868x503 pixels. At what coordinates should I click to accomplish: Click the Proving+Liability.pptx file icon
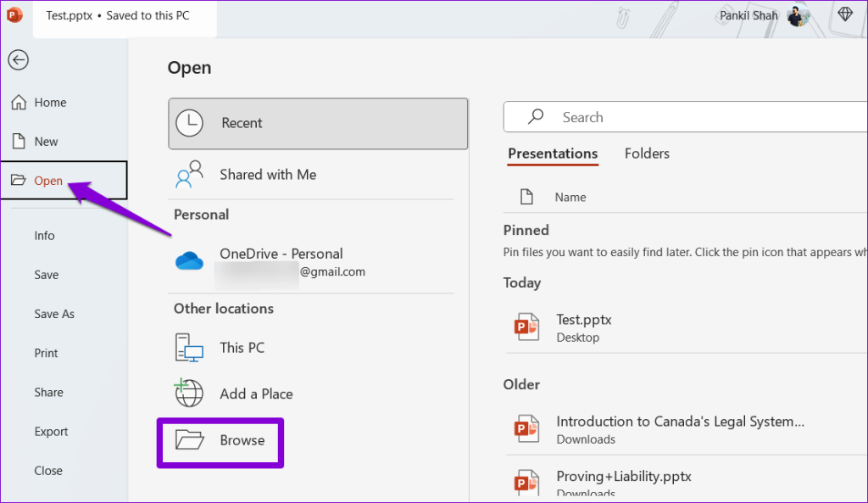pyautogui.click(x=526, y=482)
